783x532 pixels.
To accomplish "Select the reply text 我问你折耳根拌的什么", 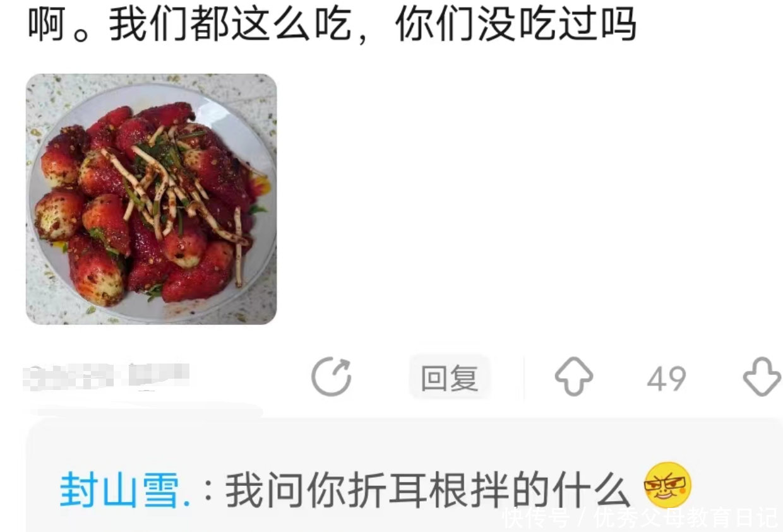I will pos(427,490).
